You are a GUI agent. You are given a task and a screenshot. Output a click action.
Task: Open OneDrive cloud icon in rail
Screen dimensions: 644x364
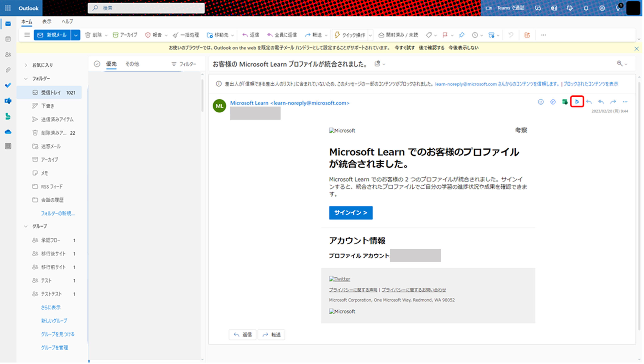point(8,132)
